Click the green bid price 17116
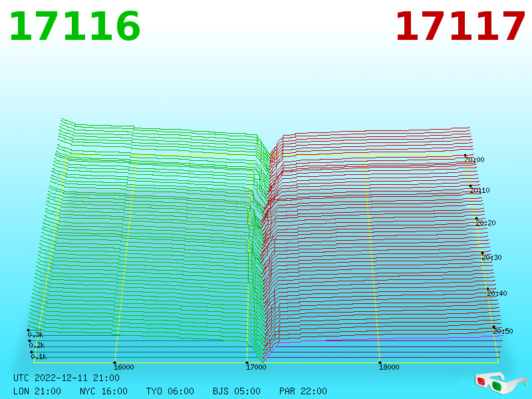Viewport: 532px width, 399px height. (x=74, y=26)
